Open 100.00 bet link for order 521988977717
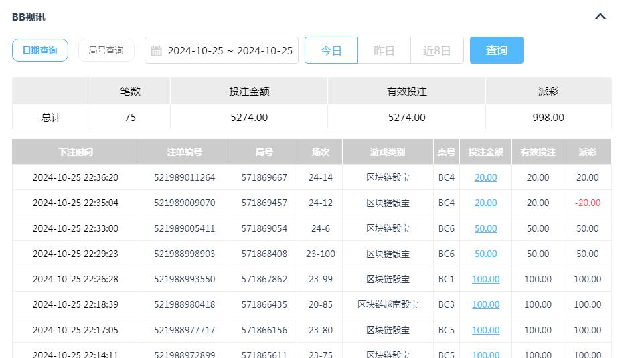Image resolution: width=644 pixels, height=358 pixels. 485,330
